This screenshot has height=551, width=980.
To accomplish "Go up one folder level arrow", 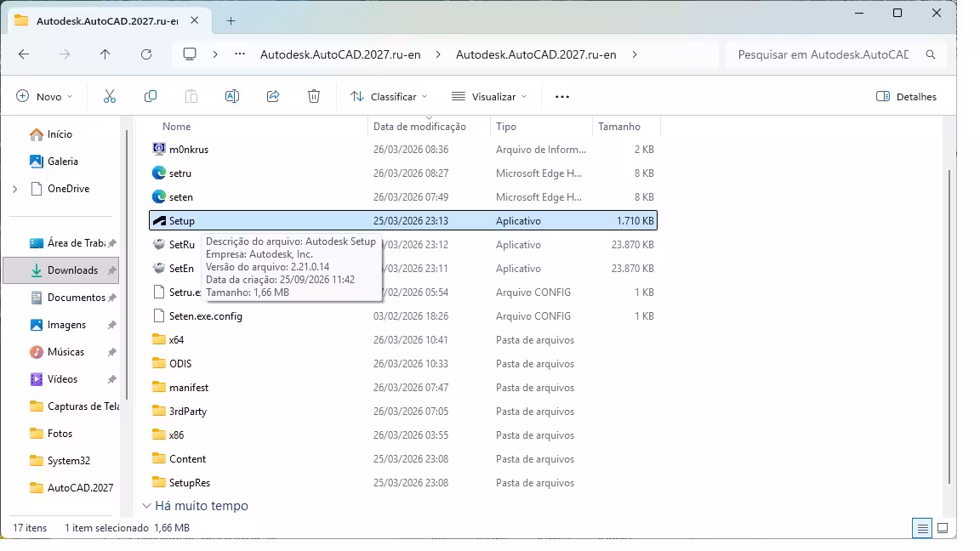I will pos(105,54).
